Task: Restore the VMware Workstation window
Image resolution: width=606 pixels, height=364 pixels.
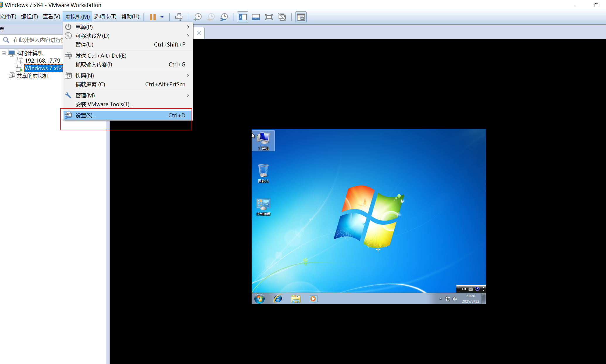Action: pos(597,5)
